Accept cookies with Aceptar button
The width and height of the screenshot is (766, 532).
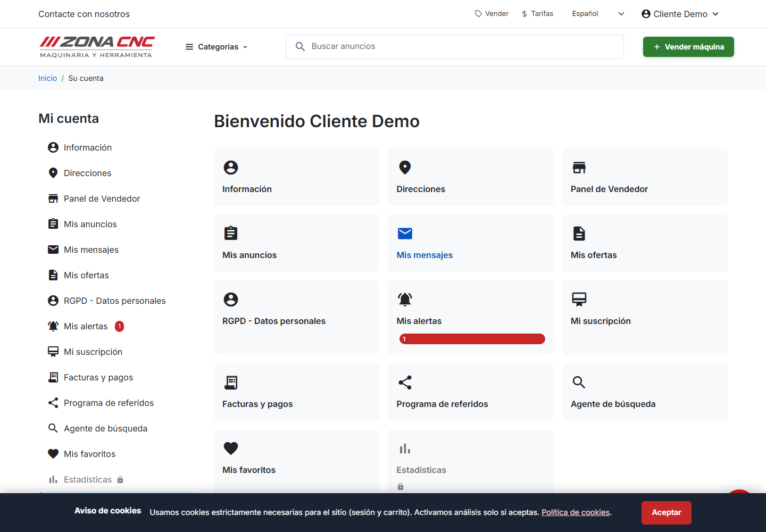point(666,512)
